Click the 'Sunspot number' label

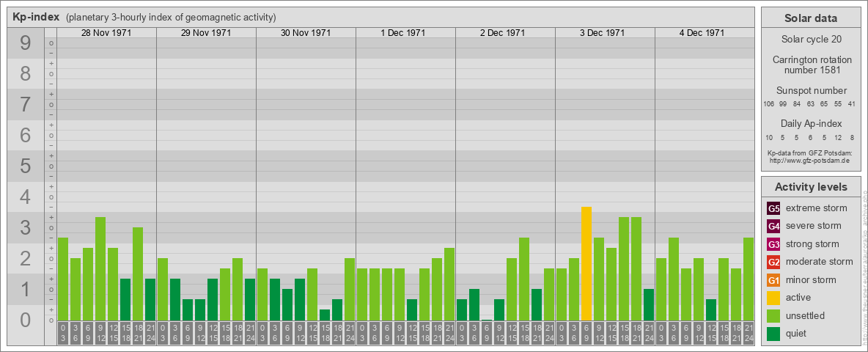pos(812,90)
